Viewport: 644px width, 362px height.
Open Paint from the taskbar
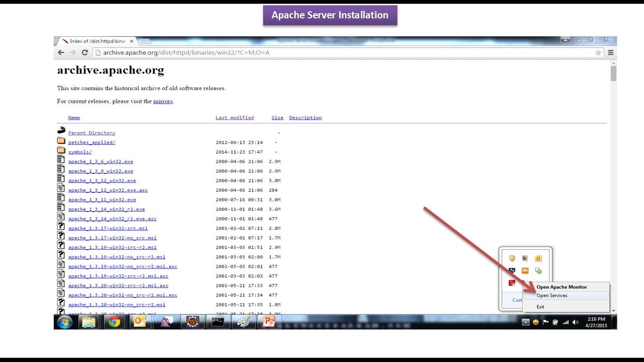[x=243, y=322]
